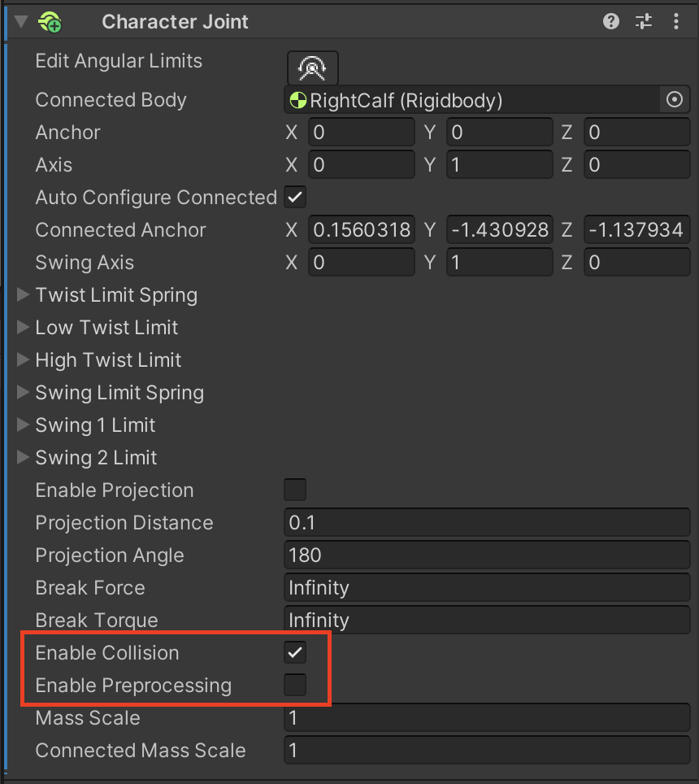
Task: Open the component three-dot context menu
Action: [676, 22]
